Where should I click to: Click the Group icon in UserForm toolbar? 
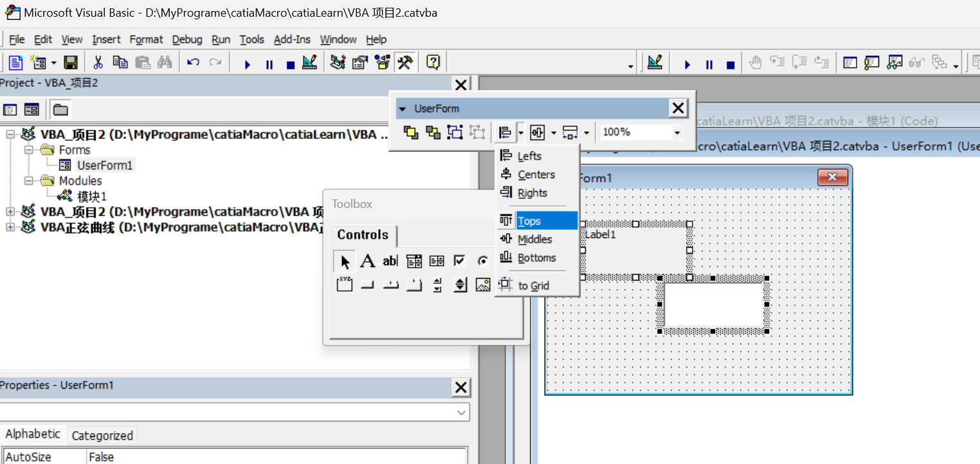[x=455, y=132]
